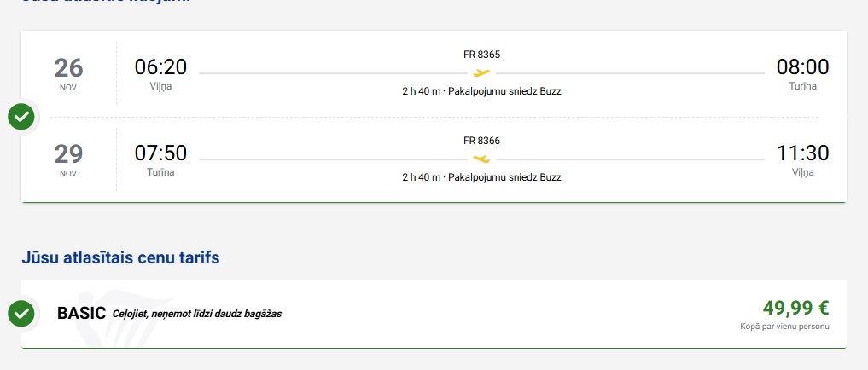Click the 06:20 departure time from Viļņa
868x370 pixels.
tap(160, 67)
